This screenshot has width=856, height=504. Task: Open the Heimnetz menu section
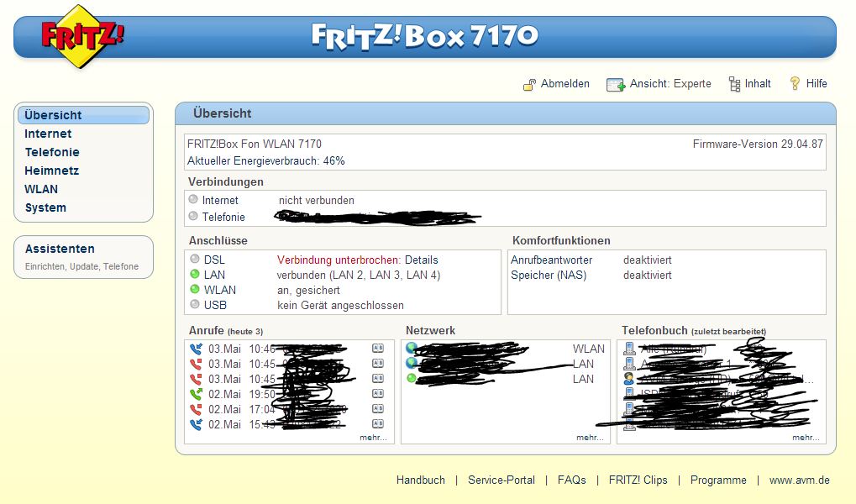[x=52, y=171]
